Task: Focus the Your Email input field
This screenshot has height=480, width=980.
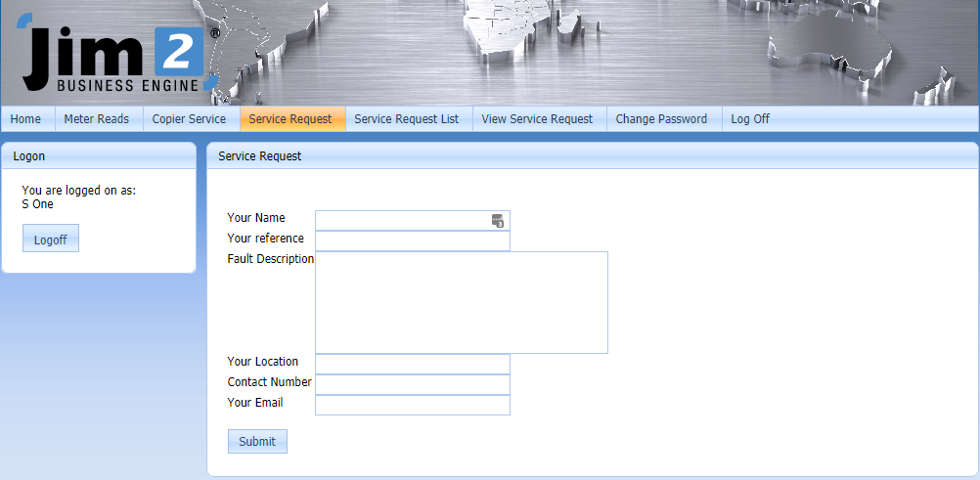Action: (413, 405)
